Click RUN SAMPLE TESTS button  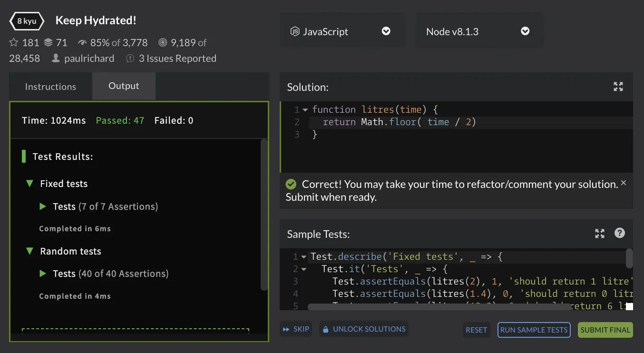pyautogui.click(x=534, y=330)
